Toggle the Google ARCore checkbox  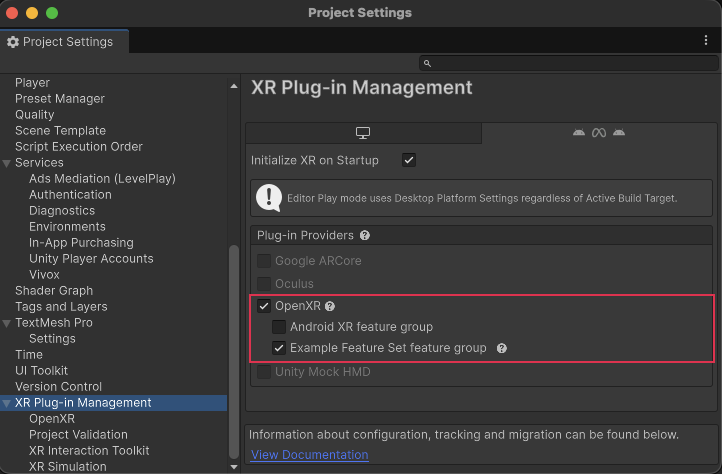click(264, 261)
